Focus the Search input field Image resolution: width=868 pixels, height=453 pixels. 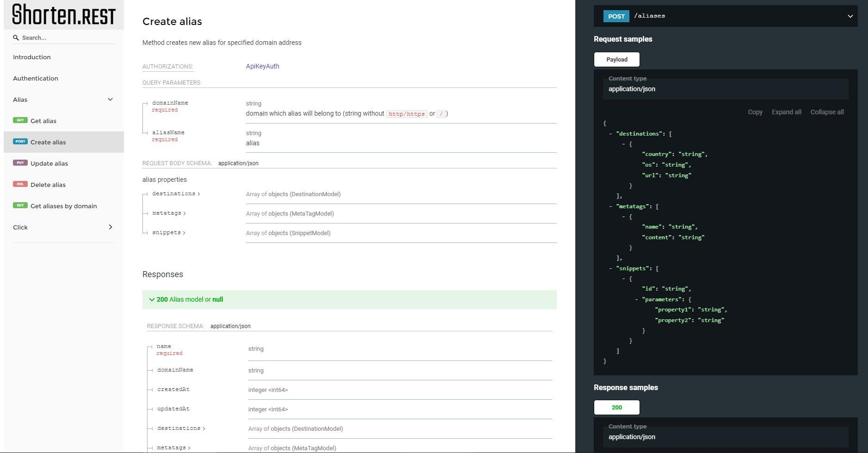(67, 37)
